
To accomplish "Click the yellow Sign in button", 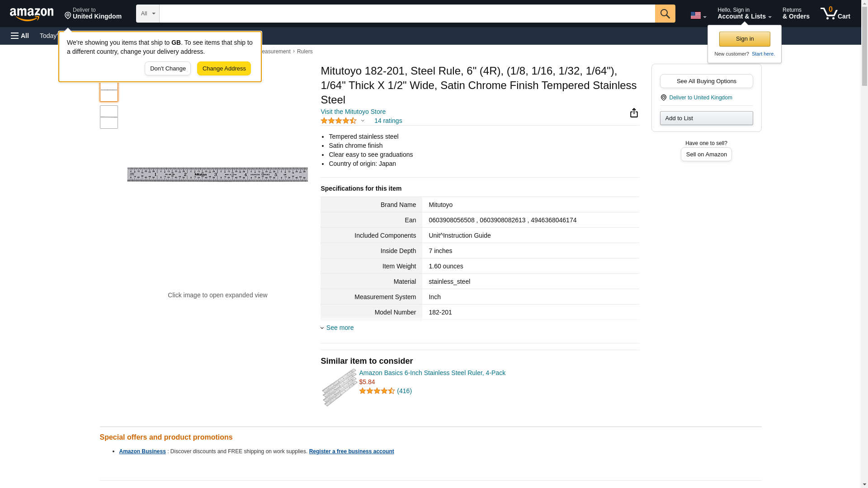I will [x=745, y=39].
